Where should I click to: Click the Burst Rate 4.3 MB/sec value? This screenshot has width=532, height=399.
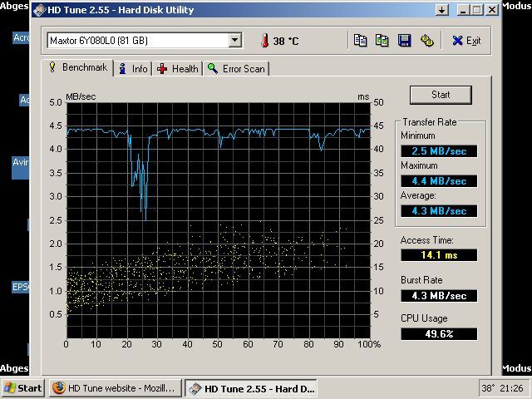[x=439, y=296]
